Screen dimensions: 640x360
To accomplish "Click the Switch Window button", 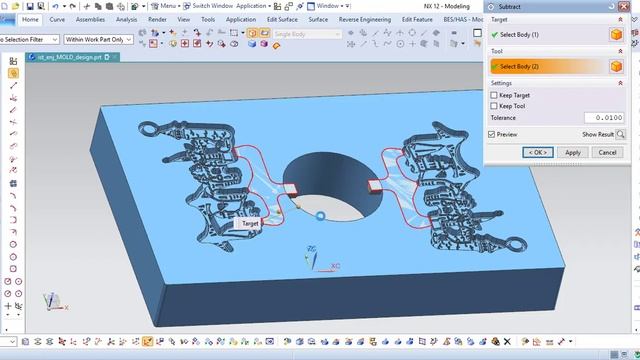I will click(x=208, y=6).
